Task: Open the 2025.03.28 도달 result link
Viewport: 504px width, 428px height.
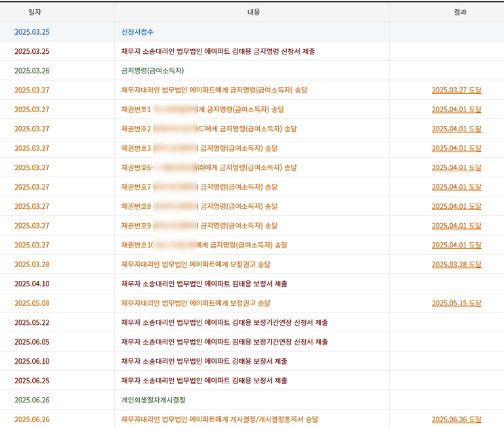Action: [456, 265]
